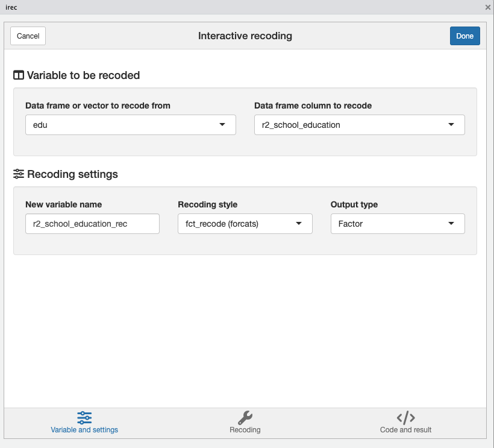Click the Cancel button
This screenshot has width=494, height=448.
tap(28, 36)
